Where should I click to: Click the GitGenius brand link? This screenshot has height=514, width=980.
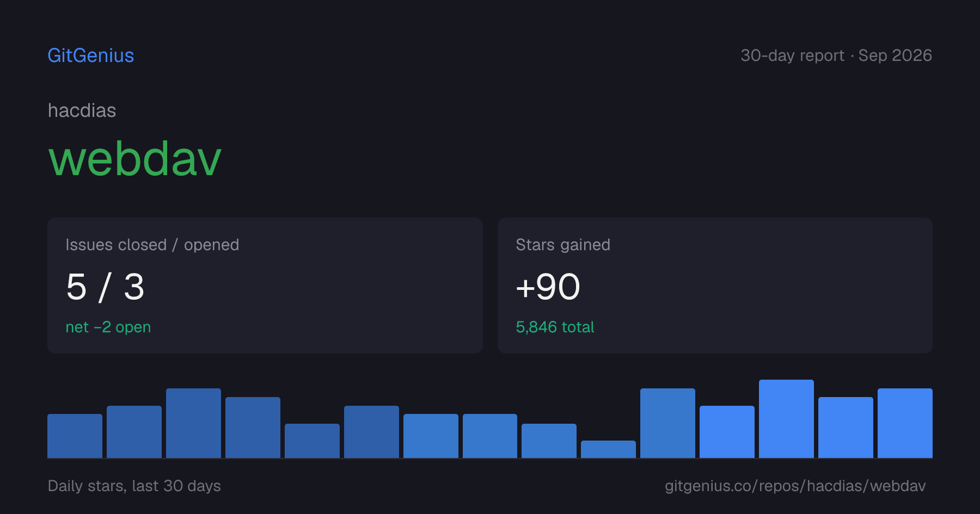click(91, 55)
